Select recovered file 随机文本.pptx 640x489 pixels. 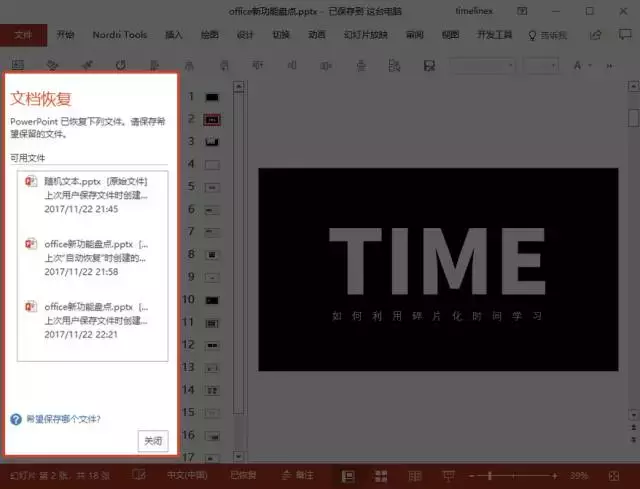(92, 195)
